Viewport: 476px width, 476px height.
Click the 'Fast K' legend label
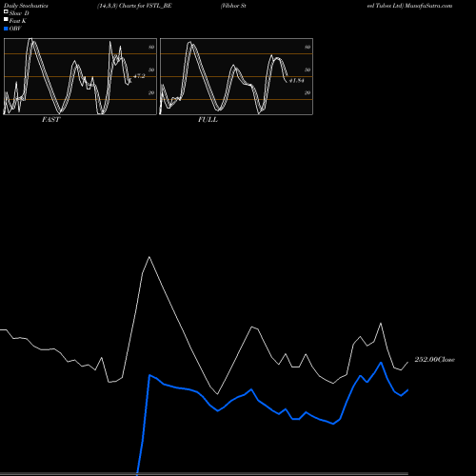18,21
